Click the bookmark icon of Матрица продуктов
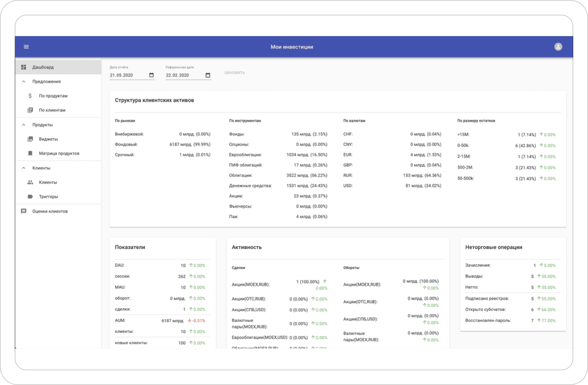Screen dimensions: 588x385 tap(30, 154)
